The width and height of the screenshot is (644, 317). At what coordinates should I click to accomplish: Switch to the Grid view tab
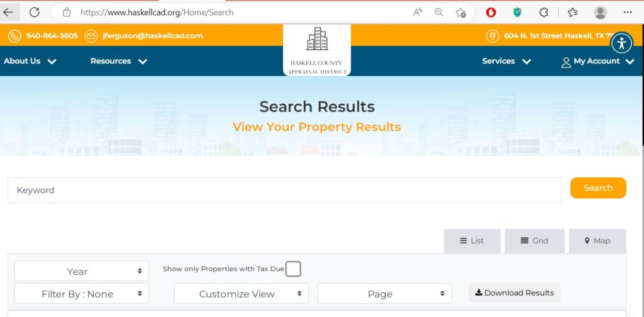pyautogui.click(x=535, y=241)
